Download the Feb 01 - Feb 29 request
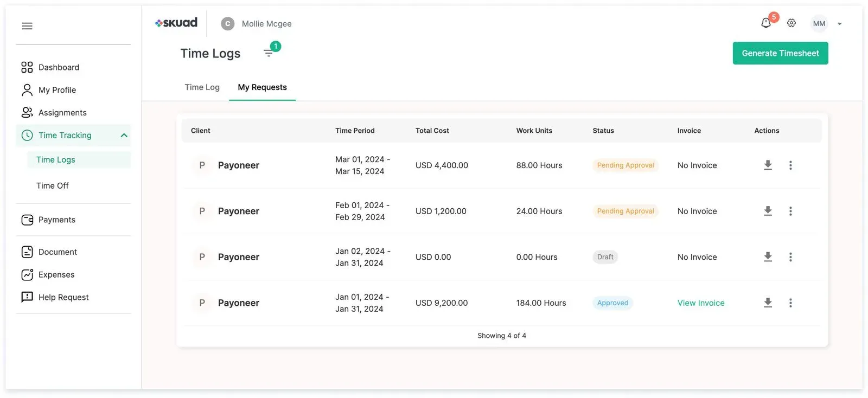Viewport: 868px width, 398px height. [768, 211]
